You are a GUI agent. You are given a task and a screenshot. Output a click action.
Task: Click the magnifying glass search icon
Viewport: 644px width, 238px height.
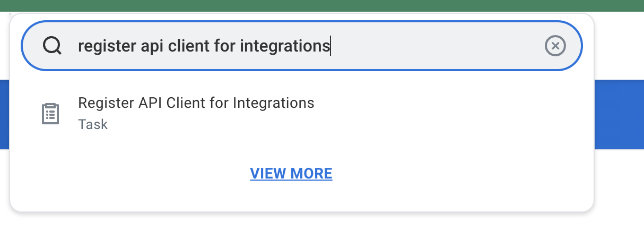tap(52, 46)
